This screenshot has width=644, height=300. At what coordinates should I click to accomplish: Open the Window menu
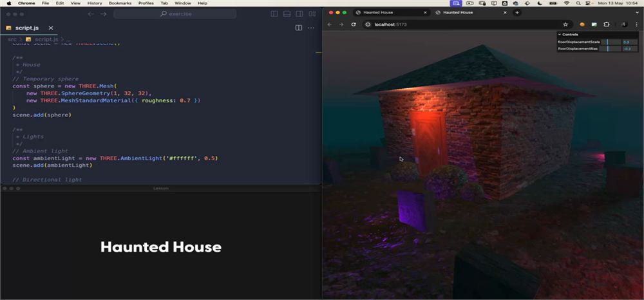click(183, 3)
